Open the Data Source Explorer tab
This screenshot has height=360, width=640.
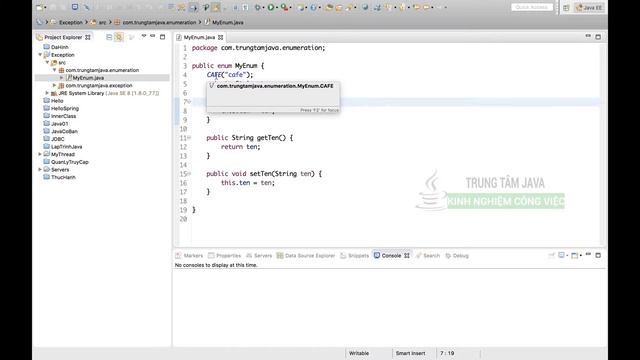[x=310, y=256]
